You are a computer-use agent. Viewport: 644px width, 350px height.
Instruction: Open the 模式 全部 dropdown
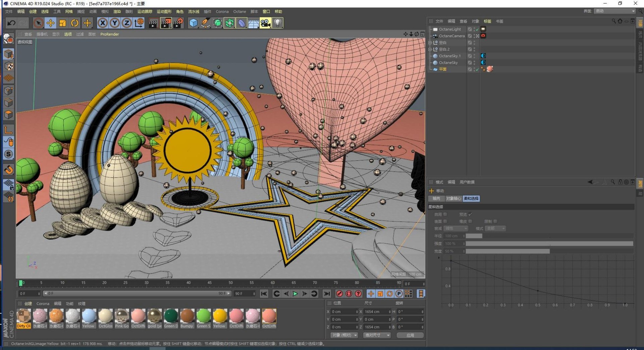tap(495, 228)
